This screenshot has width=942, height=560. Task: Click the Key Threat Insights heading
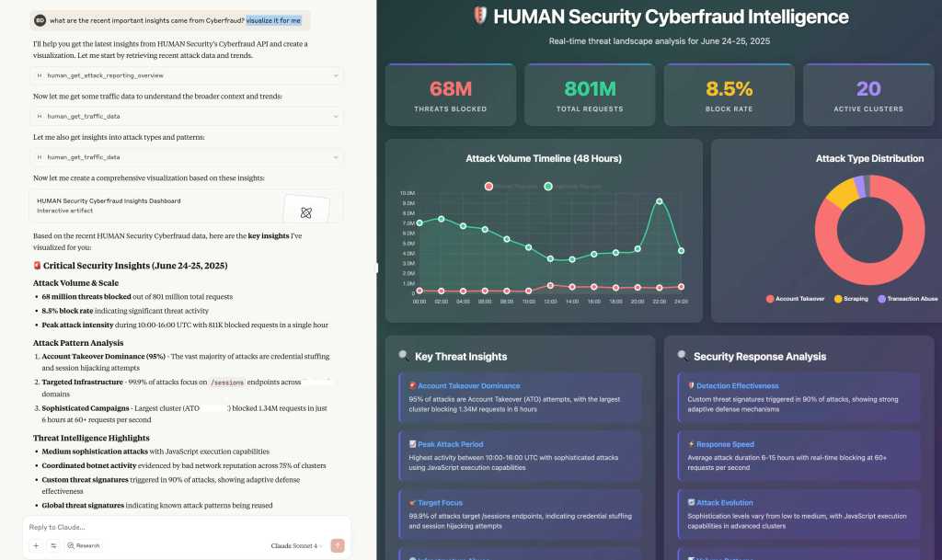461,357
